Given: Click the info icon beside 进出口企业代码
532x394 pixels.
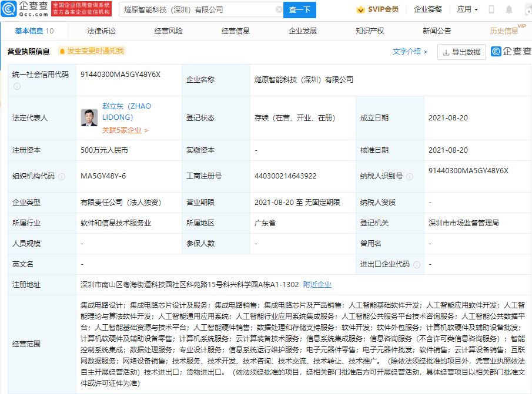Looking at the screenshot, I should coord(416,264).
